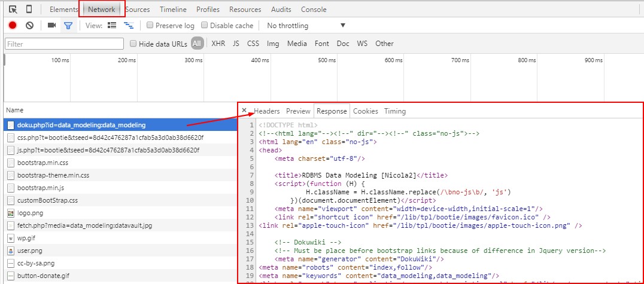Screen dimensions: 644x284
Task: Click the waterfall overview view icon
Action: 128,26
